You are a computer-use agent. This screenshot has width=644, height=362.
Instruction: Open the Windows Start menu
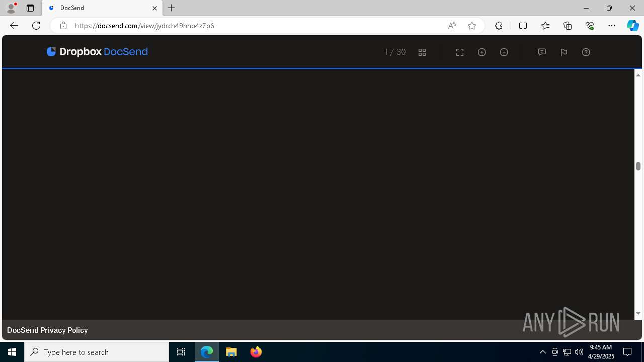pos(12,352)
